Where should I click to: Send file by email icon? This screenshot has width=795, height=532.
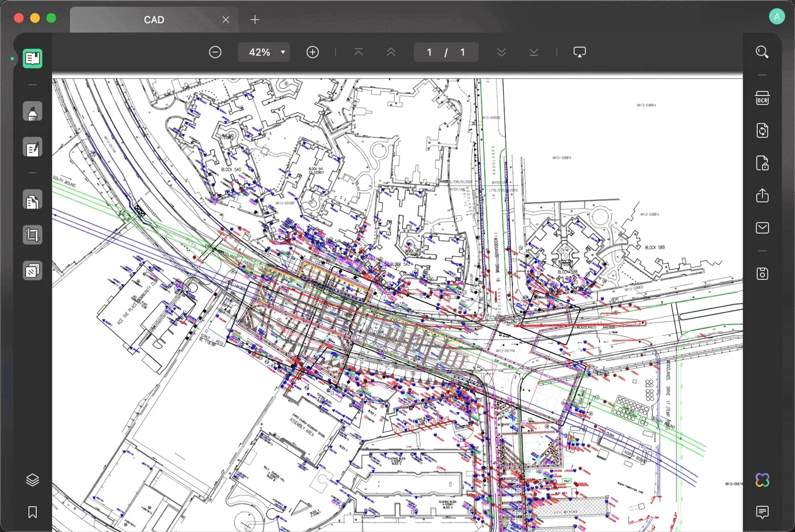pyautogui.click(x=762, y=228)
